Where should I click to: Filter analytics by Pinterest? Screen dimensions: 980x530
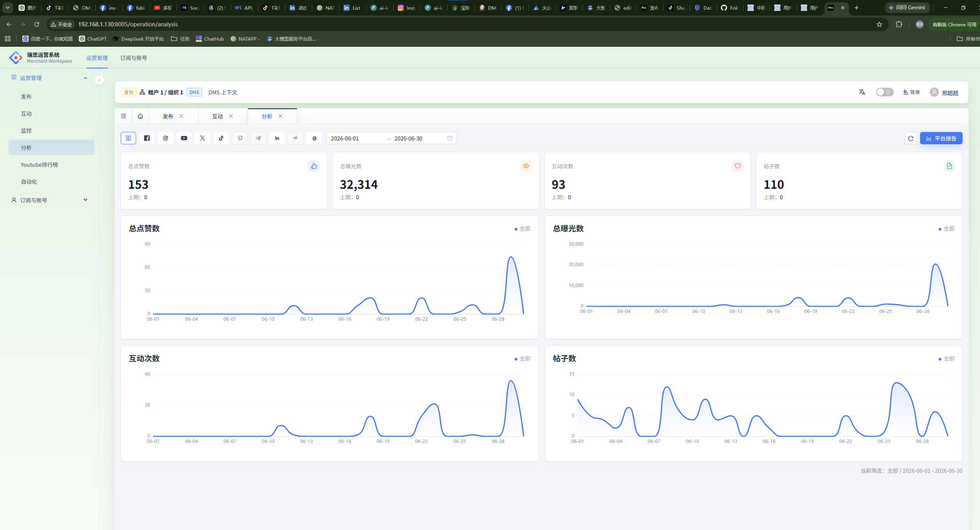tap(240, 138)
